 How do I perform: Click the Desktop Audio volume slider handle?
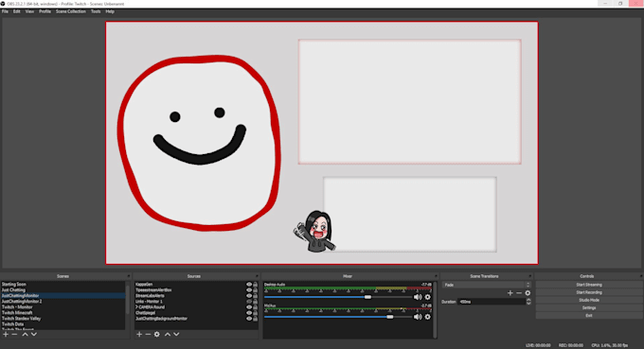coord(368,297)
